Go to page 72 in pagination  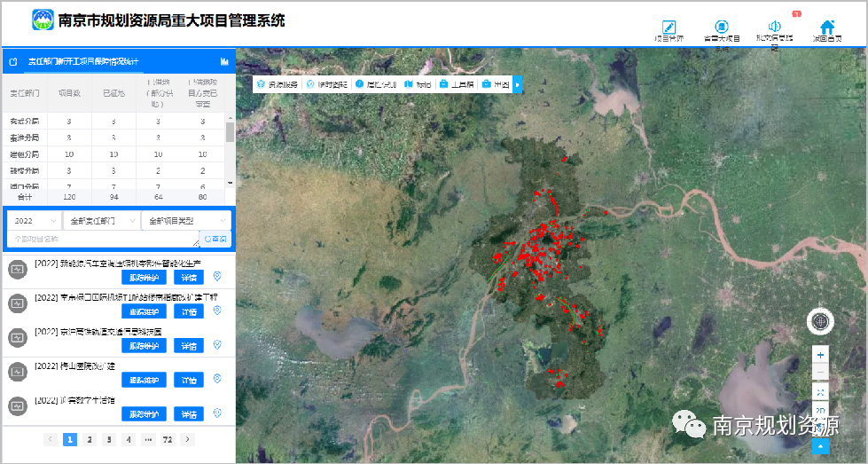click(x=168, y=440)
